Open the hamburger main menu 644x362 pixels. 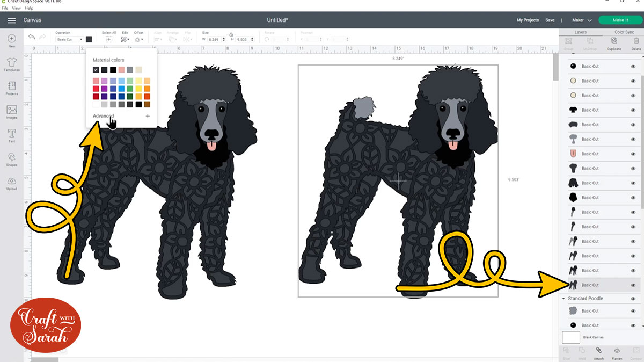click(11, 20)
